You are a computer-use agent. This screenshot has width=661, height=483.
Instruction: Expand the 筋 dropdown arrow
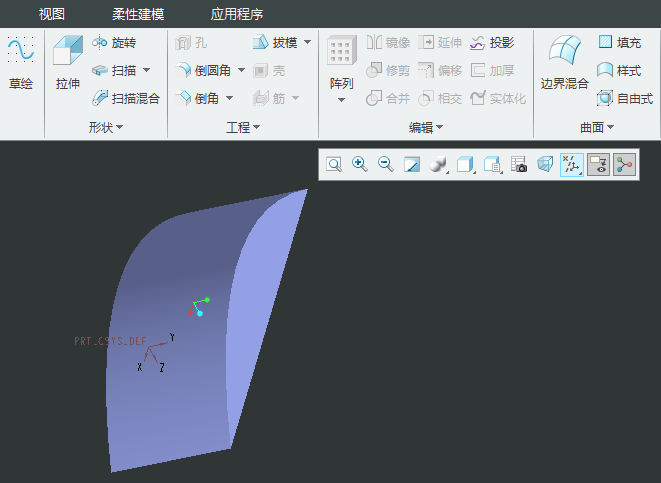tap(295, 98)
